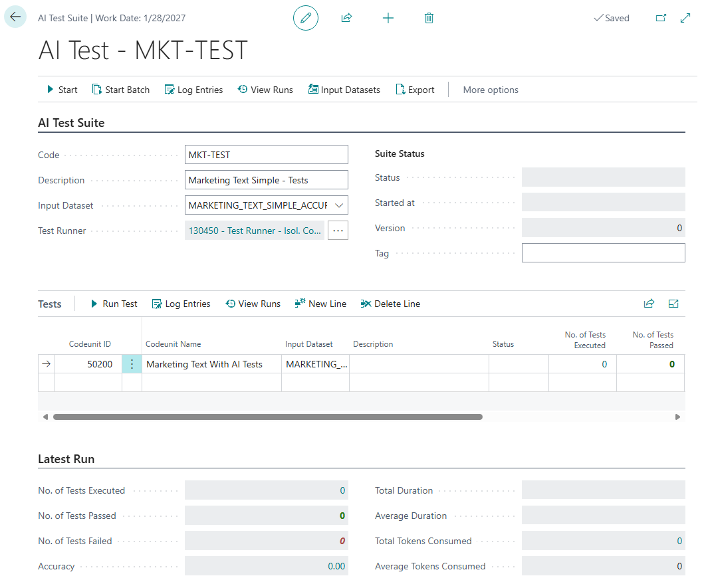Click inside the Tag input field
The height and width of the screenshot is (588, 706).
click(x=603, y=252)
